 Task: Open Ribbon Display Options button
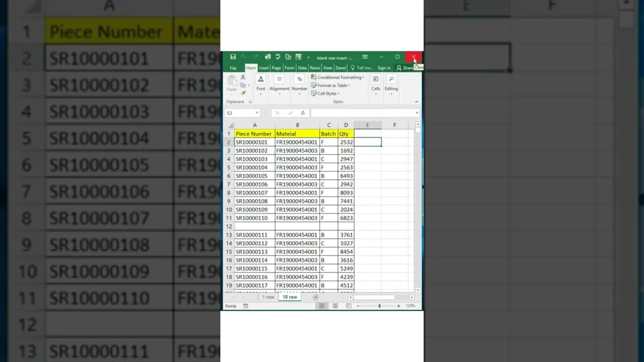pos(365,57)
